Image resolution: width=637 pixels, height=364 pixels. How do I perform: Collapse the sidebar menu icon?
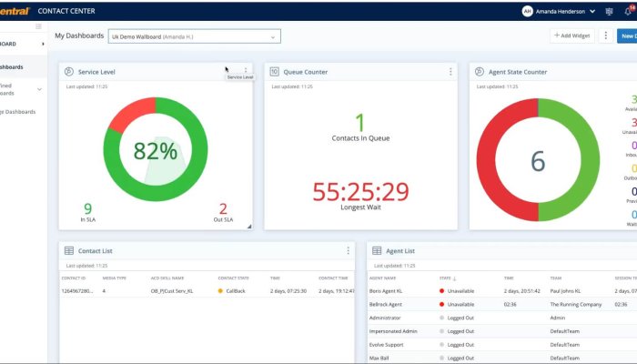coord(38,26)
